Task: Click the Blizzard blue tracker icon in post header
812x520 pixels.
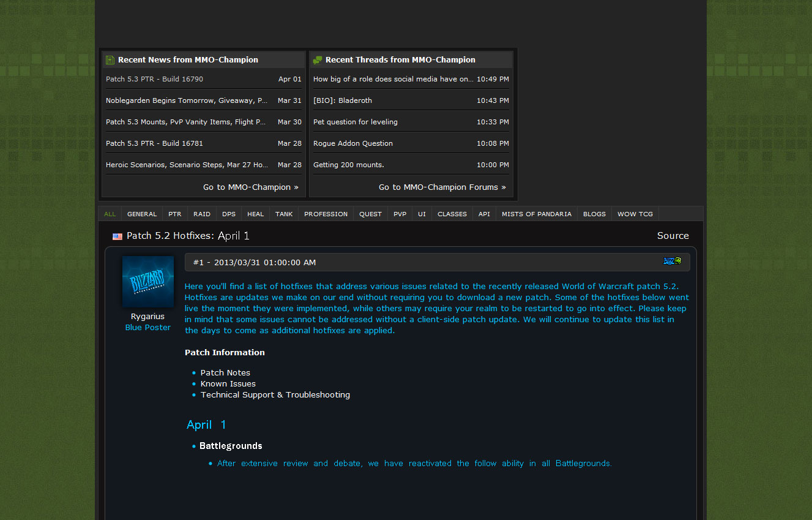Action: [x=672, y=262]
